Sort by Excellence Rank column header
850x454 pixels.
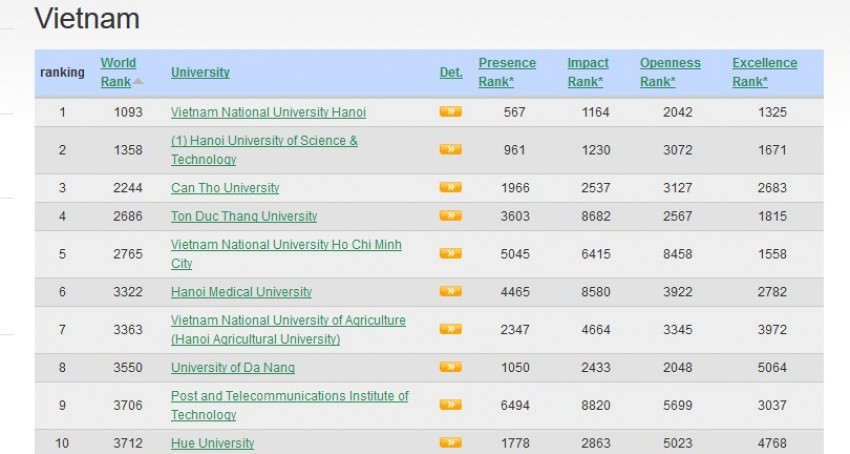[x=764, y=72]
